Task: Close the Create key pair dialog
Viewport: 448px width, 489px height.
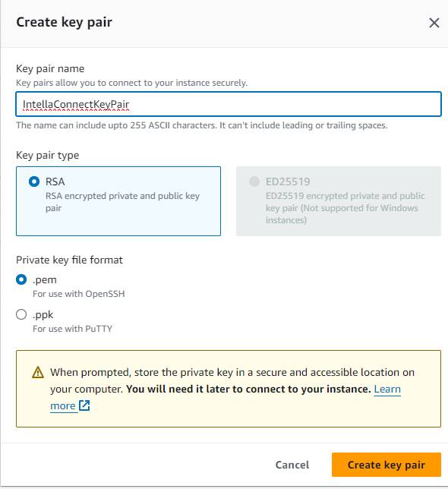Action: click(x=434, y=23)
